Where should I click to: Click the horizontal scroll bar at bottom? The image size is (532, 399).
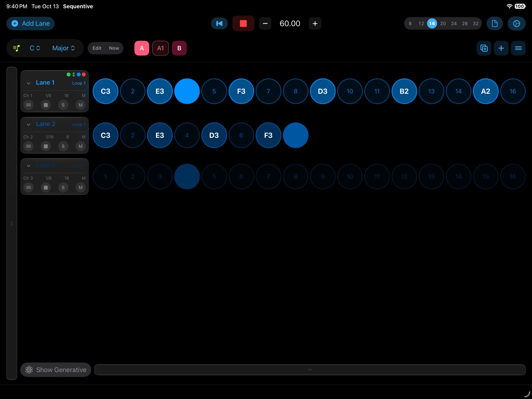(310, 370)
